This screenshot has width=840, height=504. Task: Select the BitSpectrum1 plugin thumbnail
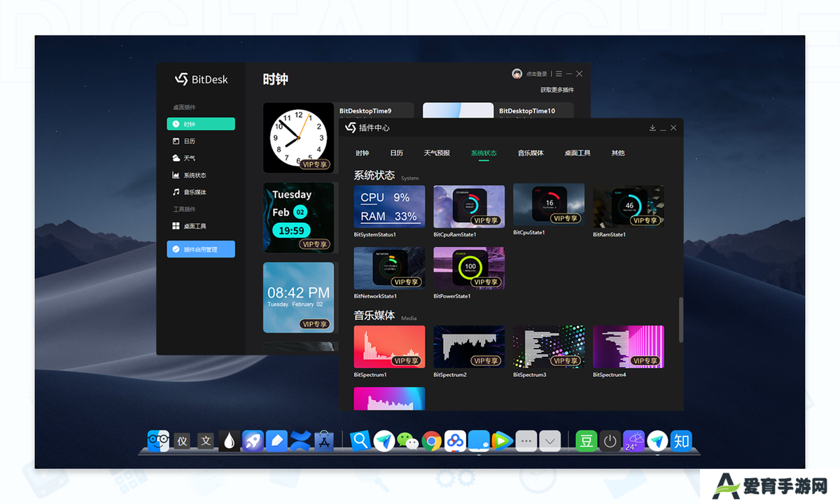(389, 346)
